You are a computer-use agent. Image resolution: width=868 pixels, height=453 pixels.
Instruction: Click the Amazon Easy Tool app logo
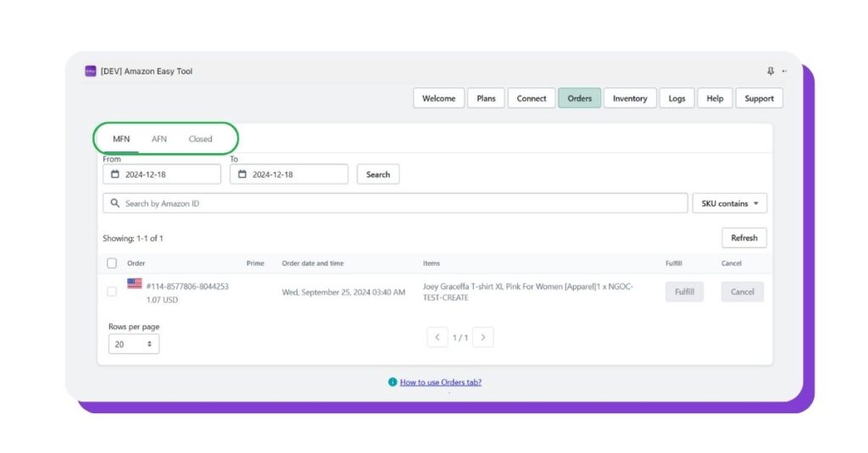click(x=90, y=71)
